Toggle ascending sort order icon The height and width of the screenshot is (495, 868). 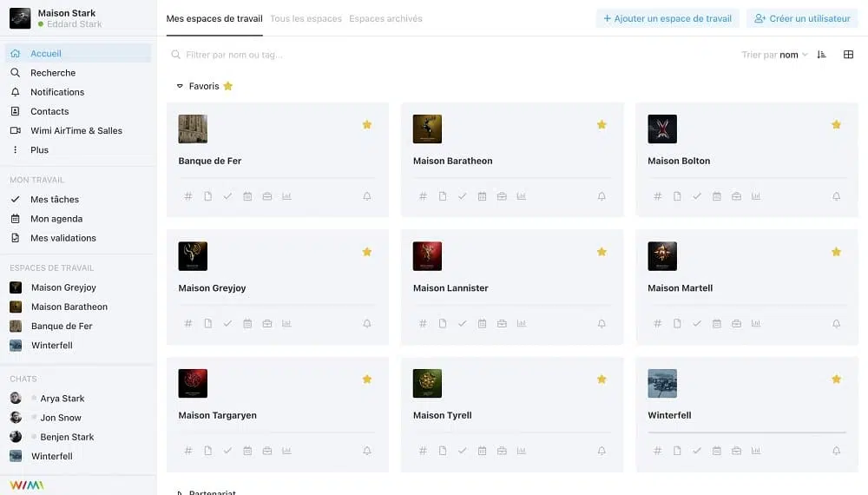click(821, 54)
